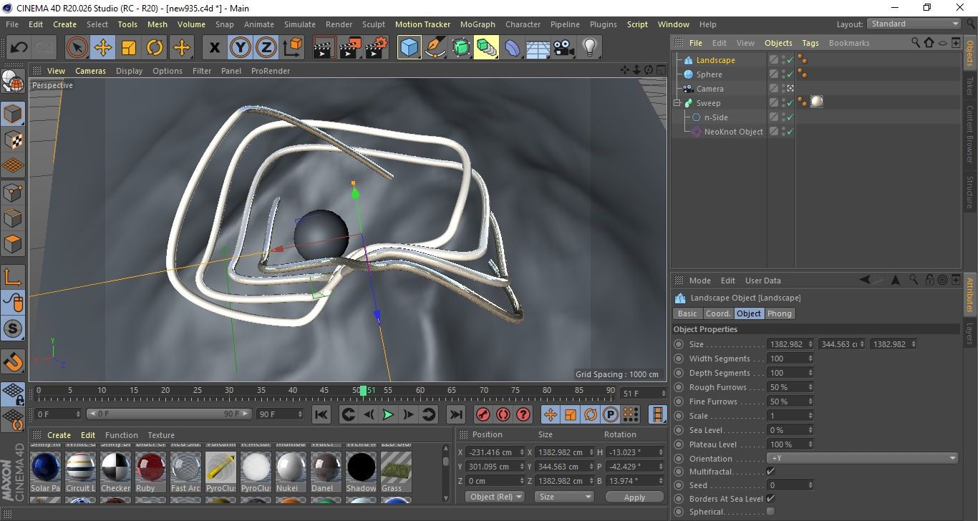
Task: Toggle NeoKnot Object enable checkmark
Action: (790, 132)
